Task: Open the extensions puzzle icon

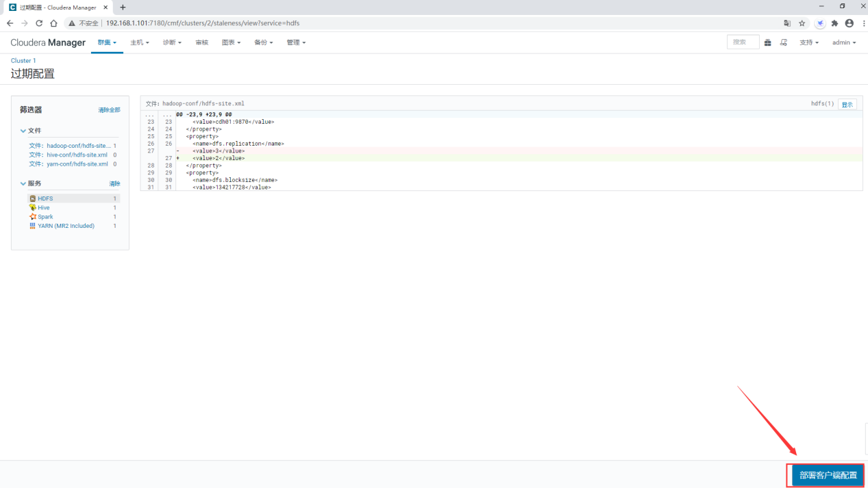Action: coord(834,23)
